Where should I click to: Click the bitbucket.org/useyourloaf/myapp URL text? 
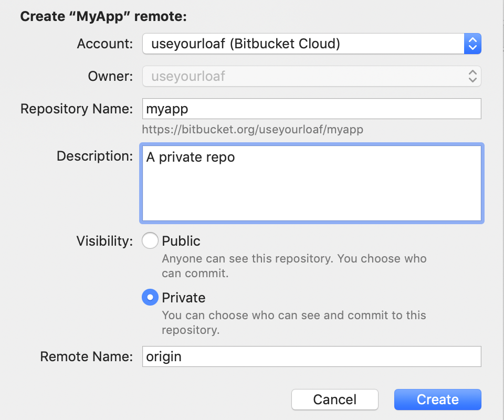253,130
